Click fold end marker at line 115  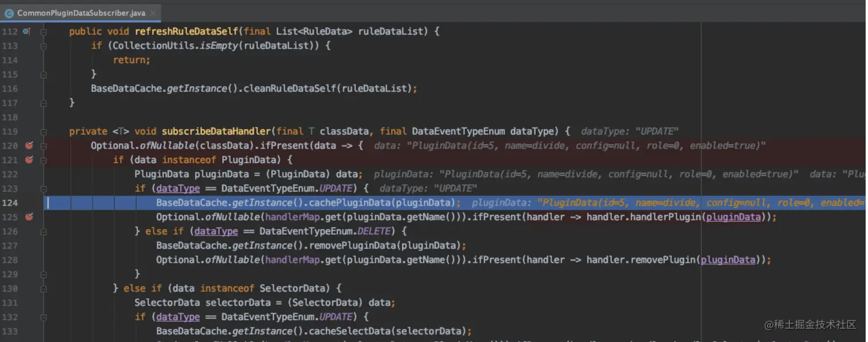point(44,74)
